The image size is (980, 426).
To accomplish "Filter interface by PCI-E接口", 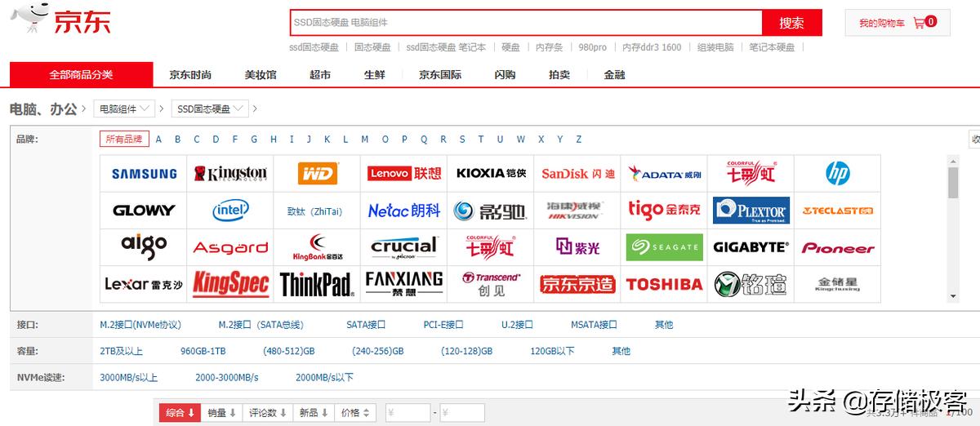I will coord(443,325).
